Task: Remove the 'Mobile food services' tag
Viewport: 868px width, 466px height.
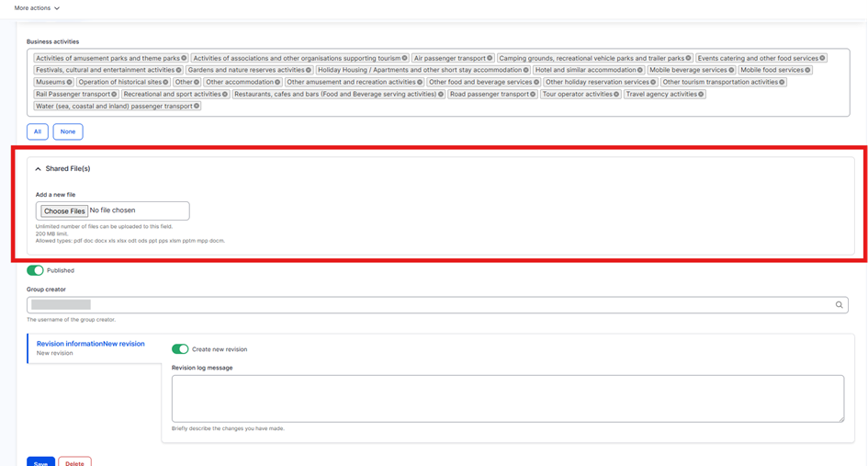Action: pyautogui.click(x=807, y=70)
